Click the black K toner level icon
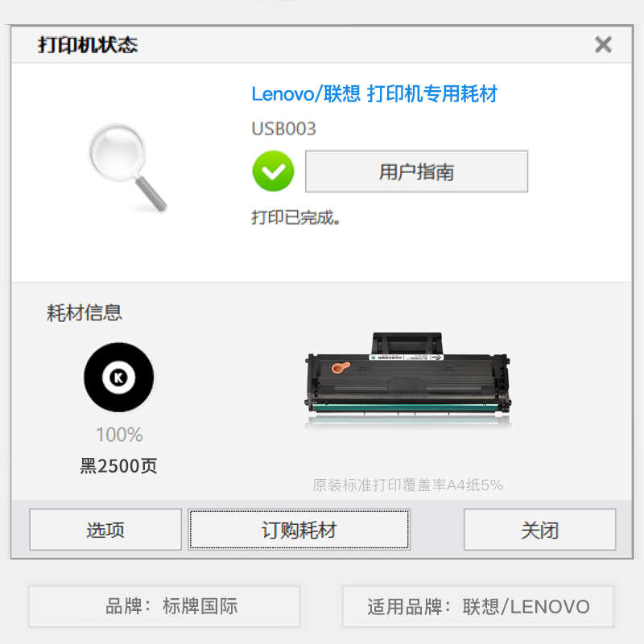644x644 pixels. [118, 377]
